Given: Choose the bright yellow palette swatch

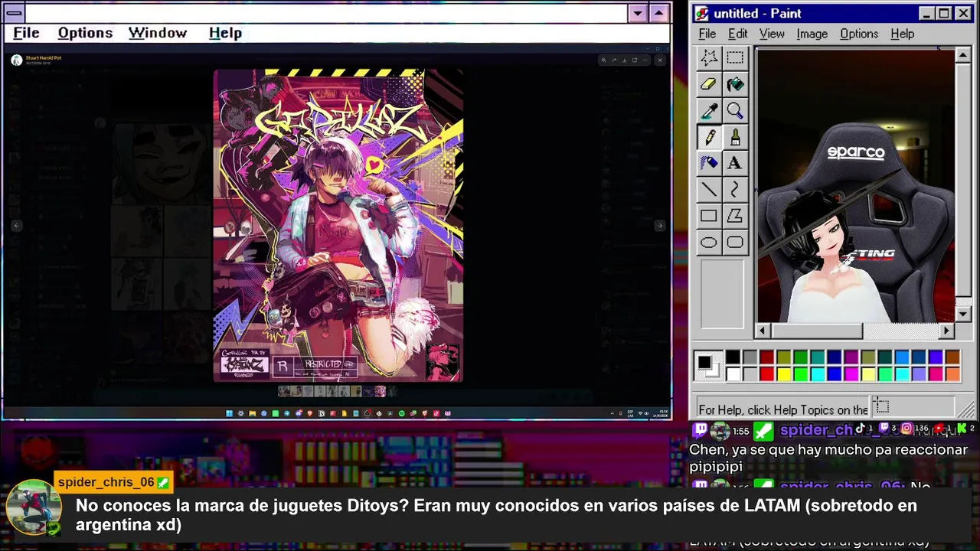Looking at the screenshot, I should click(x=784, y=374).
